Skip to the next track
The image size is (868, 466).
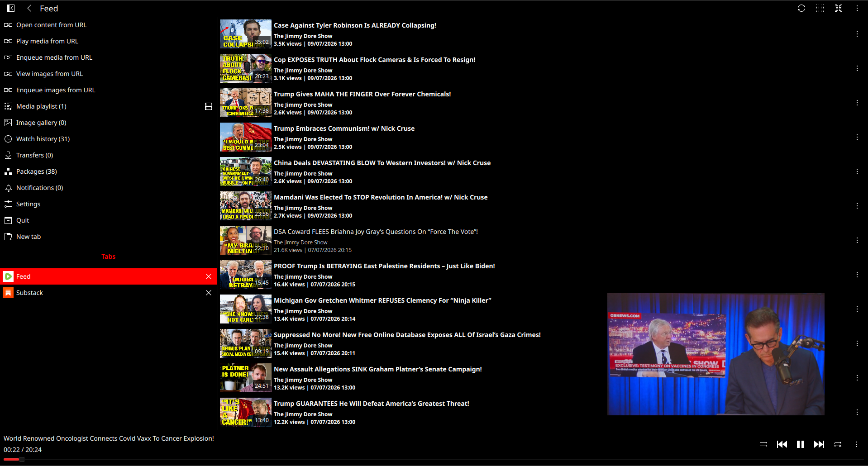tap(819, 444)
